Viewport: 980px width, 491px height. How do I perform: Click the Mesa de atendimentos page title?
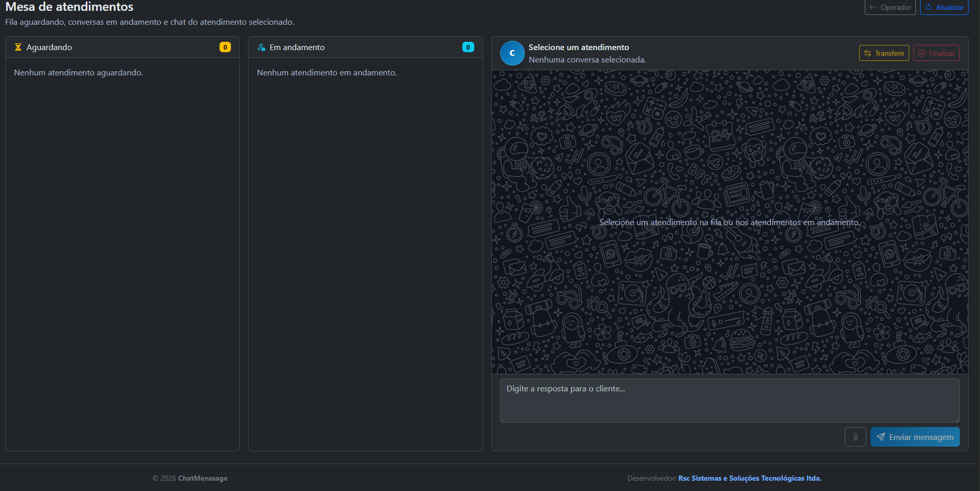pos(69,7)
